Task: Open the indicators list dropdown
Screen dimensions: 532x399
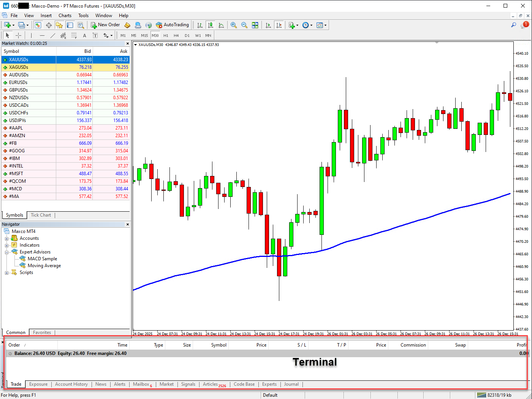Action: 292,25
